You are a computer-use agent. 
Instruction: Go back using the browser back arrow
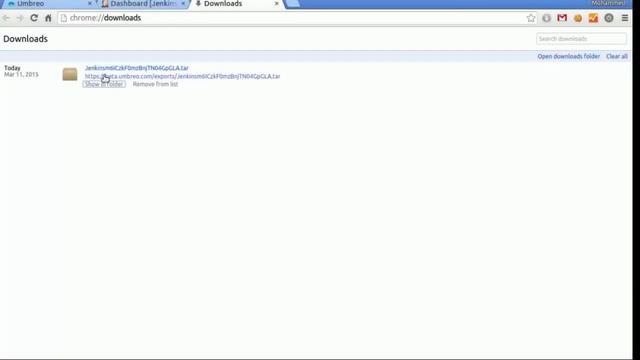[x=6, y=18]
